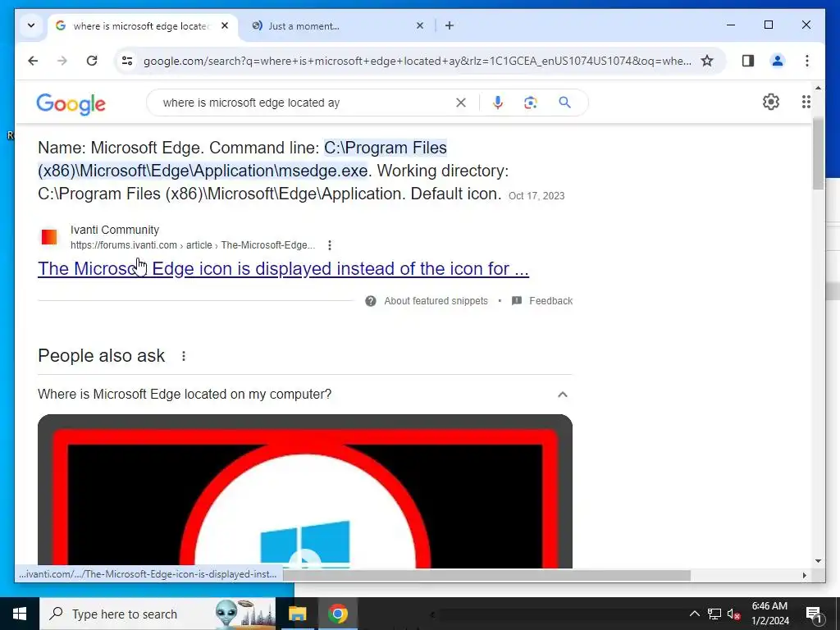Open Google quick settings gear
840x630 pixels.
[x=771, y=102]
